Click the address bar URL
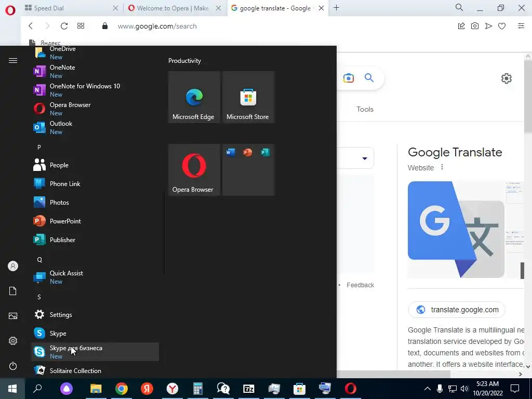This screenshot has height=399, width=532. pyautogui.click(x=157, y=26)
